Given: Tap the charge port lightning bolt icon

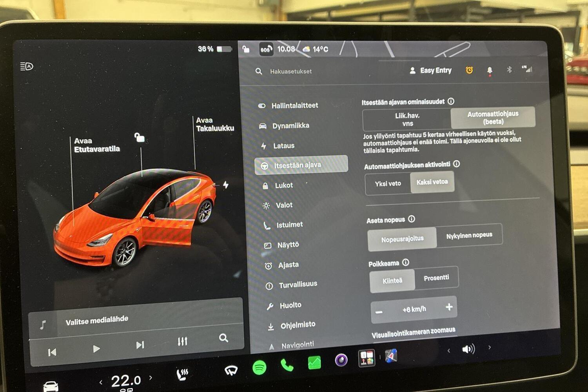Looking at the screenshot, I should pyautogui.click(x=226, y=184).
